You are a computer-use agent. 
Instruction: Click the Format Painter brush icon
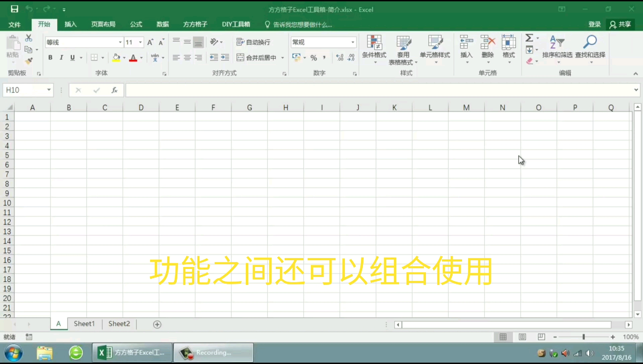(x=29, y=61)
